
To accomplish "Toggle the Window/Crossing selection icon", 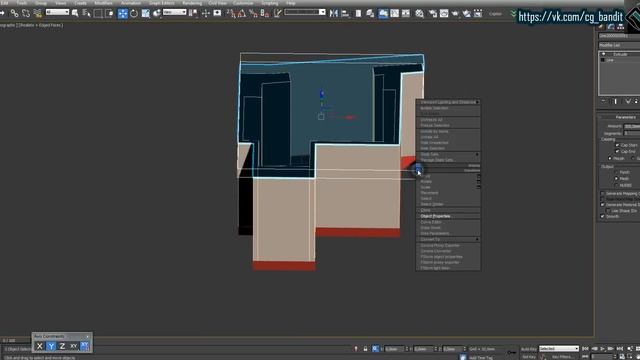I will tap(109, 13).
